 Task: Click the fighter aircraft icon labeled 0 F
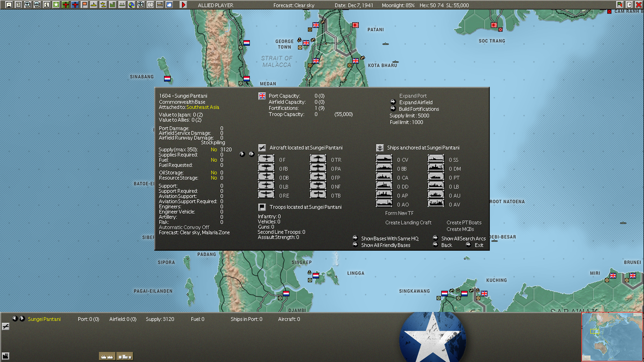[x=266, y=159]
